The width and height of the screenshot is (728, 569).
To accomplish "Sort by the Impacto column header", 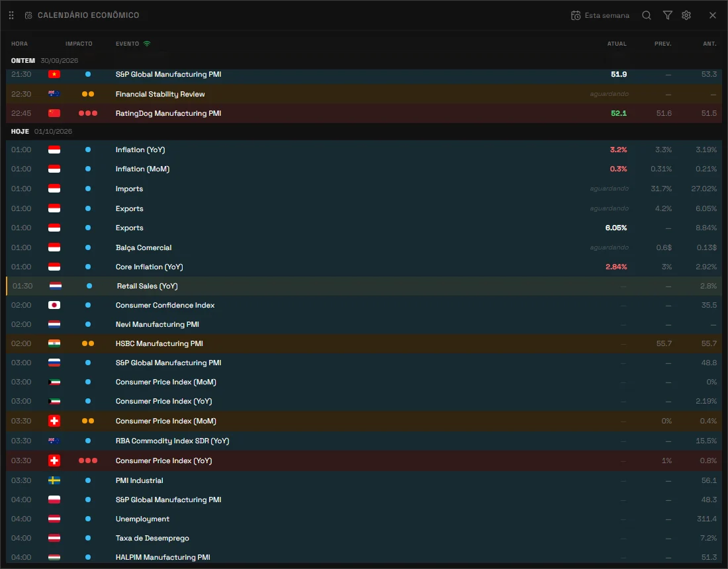I will tap(79, 44).
